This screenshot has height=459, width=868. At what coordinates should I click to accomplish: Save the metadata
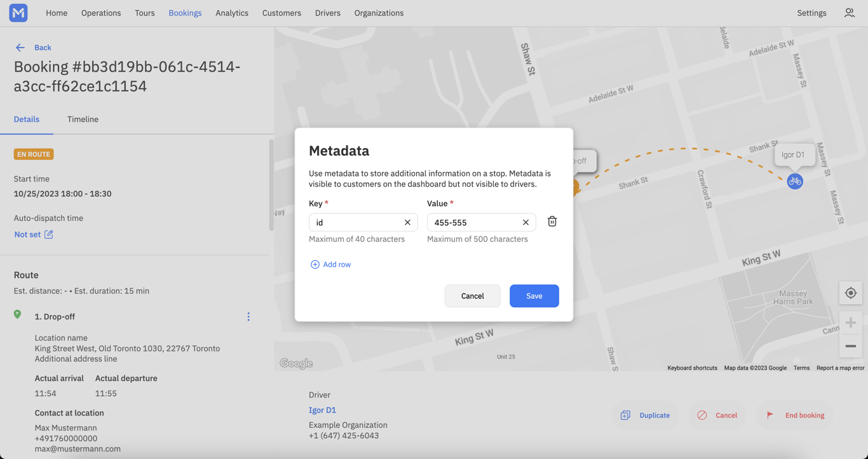pyautogui.click(x=534, y=296)
